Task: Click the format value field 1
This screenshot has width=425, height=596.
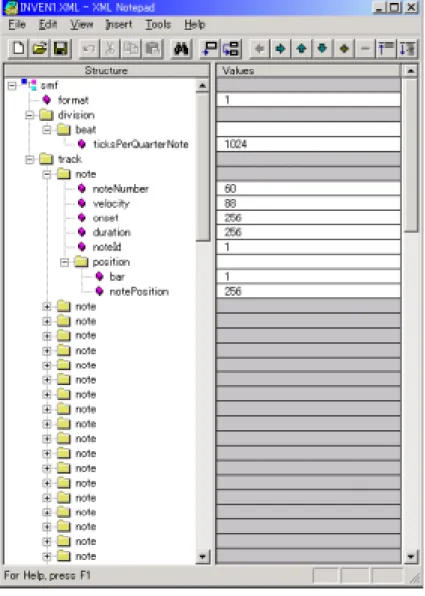Action: click(x=308, y=100)
